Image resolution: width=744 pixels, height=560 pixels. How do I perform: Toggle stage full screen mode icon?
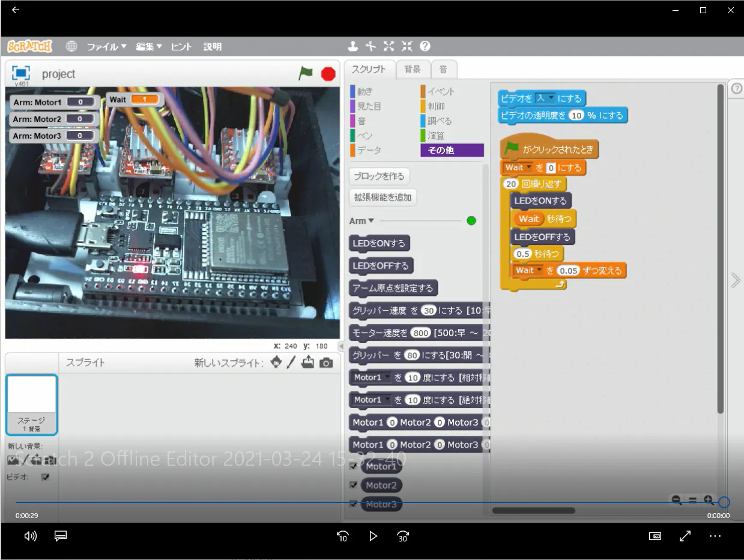21,73
